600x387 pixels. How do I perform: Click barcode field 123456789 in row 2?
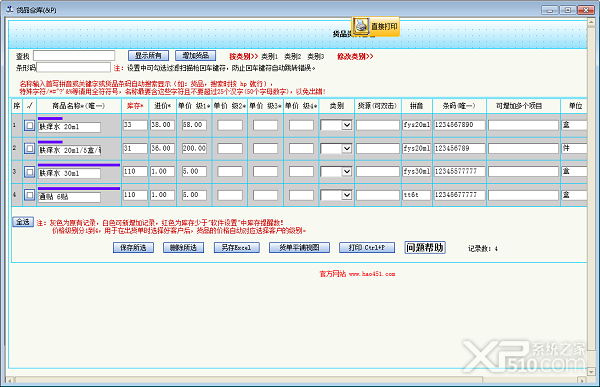tap(459, 148)
